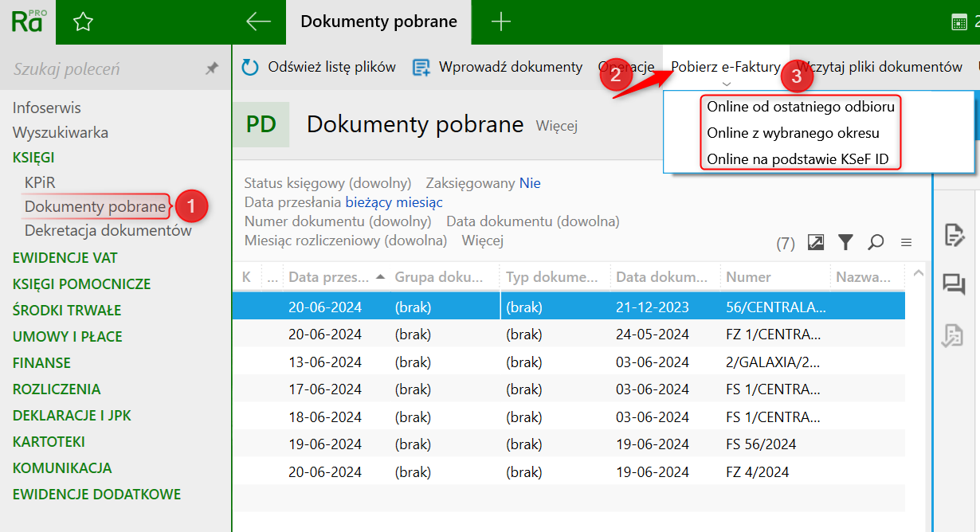Screen dimensions: 980x532
Task: Select Online od ostatniego odbioru
Action: tap(801, 107)
